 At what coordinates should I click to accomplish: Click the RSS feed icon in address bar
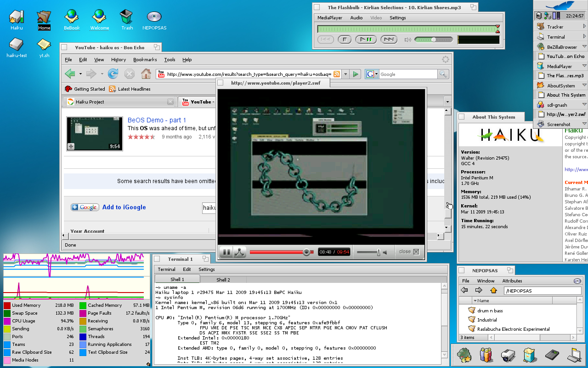[337, 74]
